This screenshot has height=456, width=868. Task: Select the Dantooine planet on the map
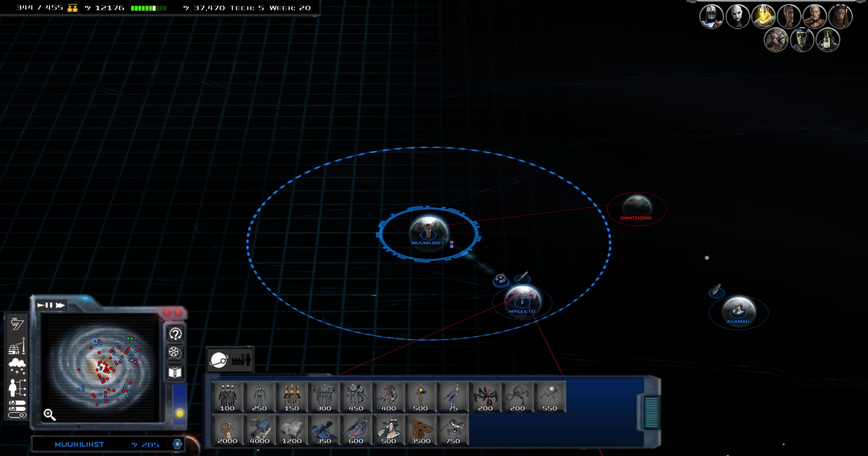click(637, 207)
